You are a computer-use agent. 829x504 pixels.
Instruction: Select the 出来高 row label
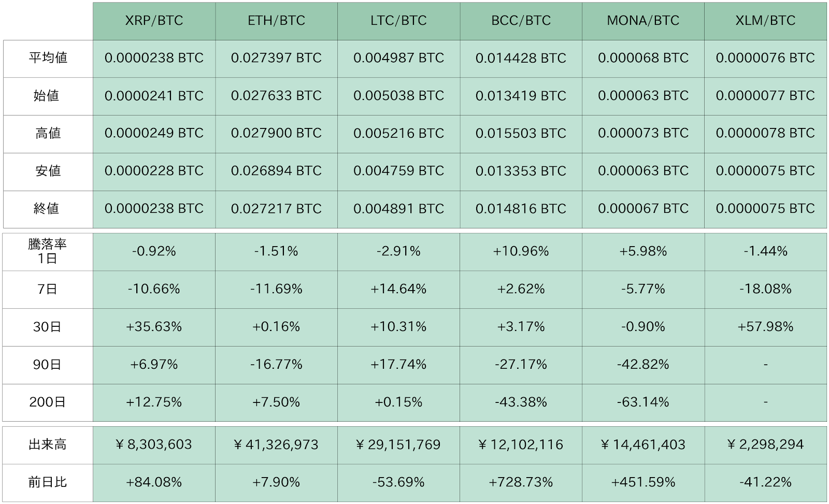48,444
